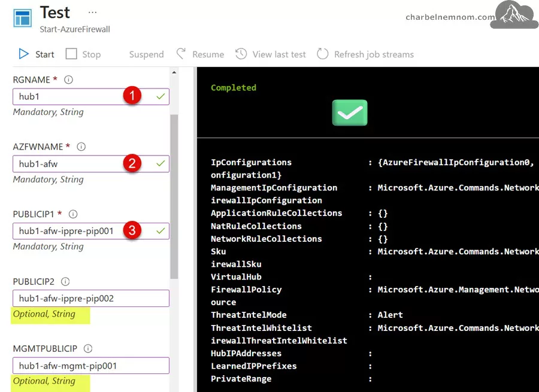539x392 pixels.
Task: Click the Resume curved-arrow icon
Action: (x=181, y=54)
